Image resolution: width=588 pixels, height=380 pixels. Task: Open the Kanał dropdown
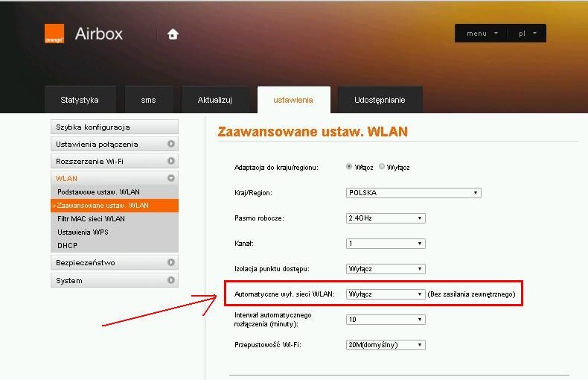(386, 244)
